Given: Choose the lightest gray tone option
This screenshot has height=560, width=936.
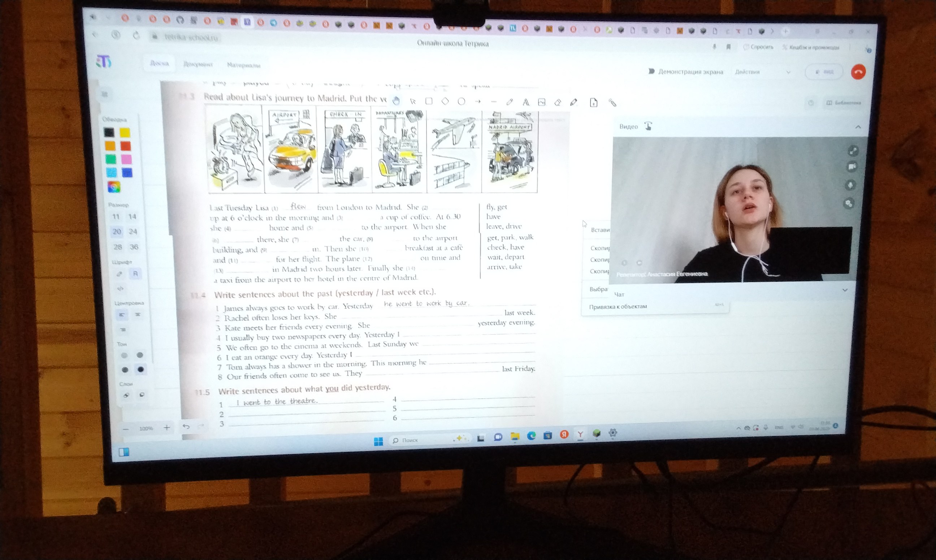Looking at the screenshot, I should pyautogui.click(x=124, y=355).
